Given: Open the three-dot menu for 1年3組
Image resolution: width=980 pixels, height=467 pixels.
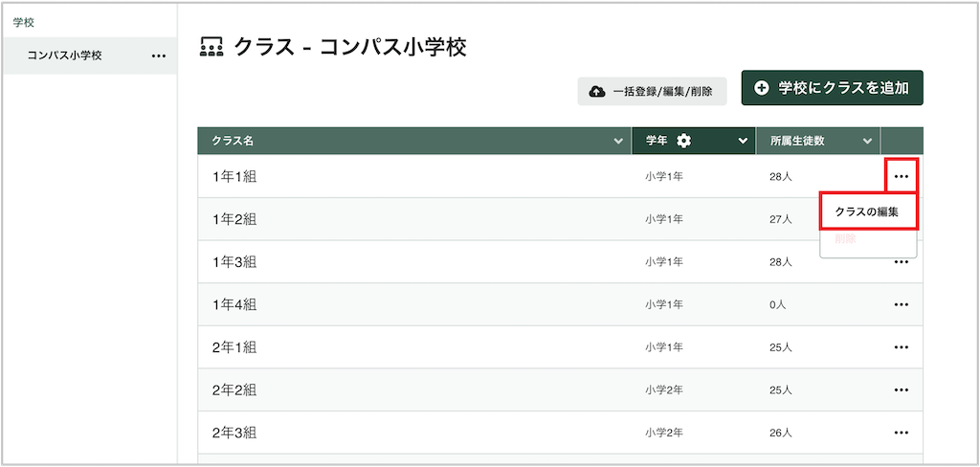Looking at the screenshot, I should (x=902, y=262).
